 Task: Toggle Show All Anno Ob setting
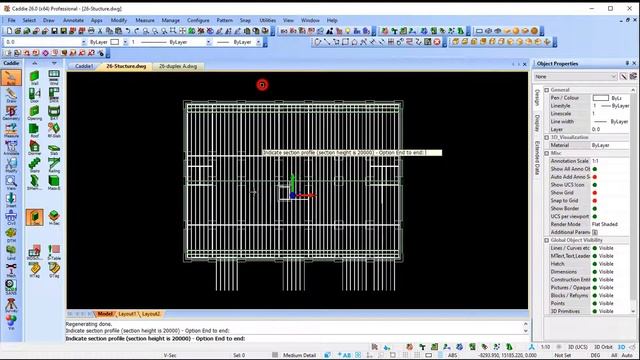tap(595, 169)
